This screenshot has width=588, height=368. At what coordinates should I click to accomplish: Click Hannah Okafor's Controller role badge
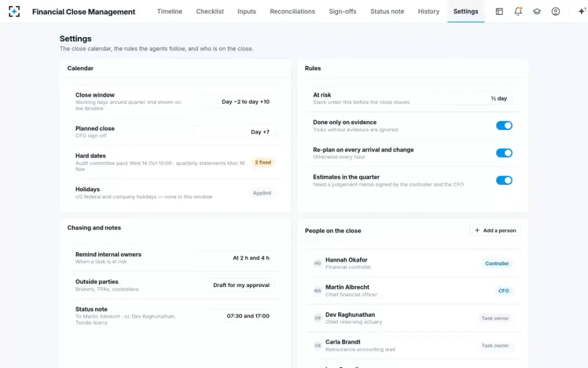(497, 263)
